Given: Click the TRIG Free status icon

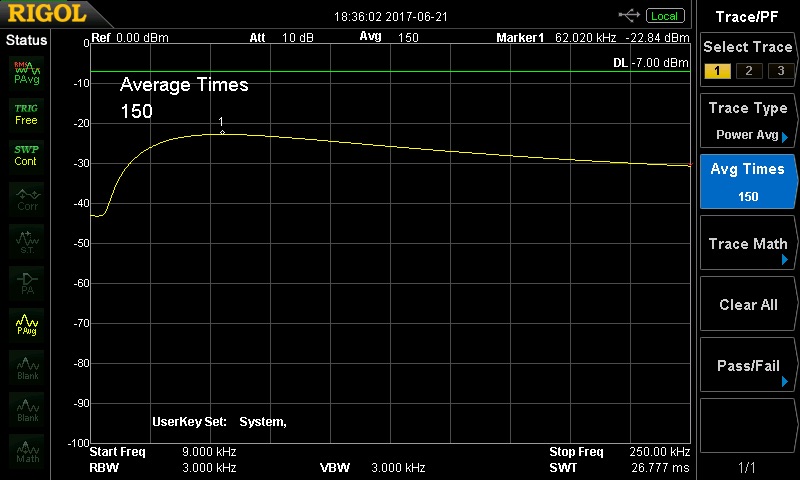Looking at the screenshot, I should (x=27, y=115).
